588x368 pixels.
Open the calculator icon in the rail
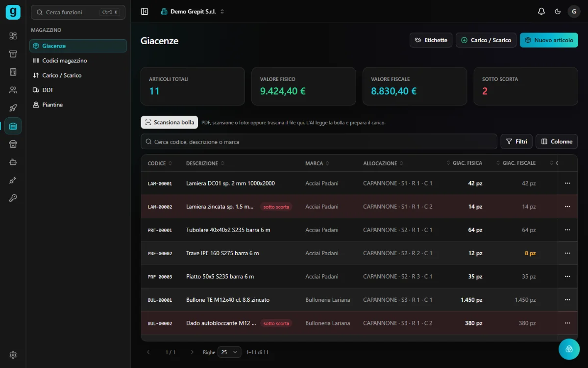13,72
